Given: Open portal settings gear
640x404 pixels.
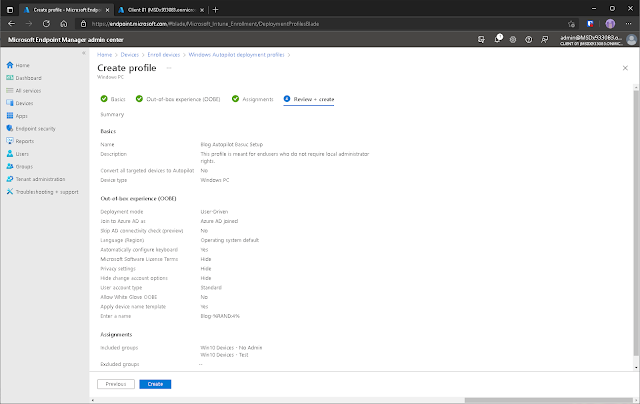Looking at the screenshot, I should [x=513, y=40].
